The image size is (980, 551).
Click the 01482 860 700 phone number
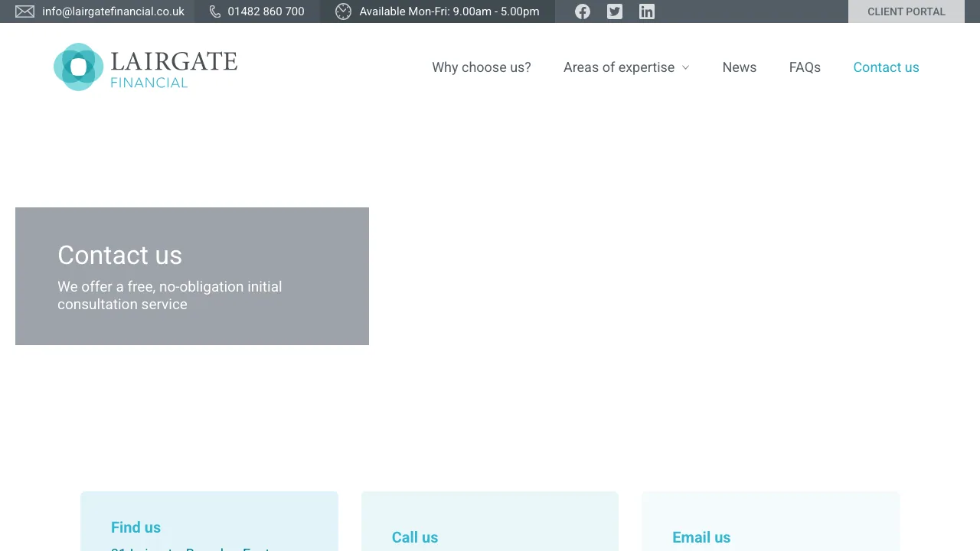point(266,11)
